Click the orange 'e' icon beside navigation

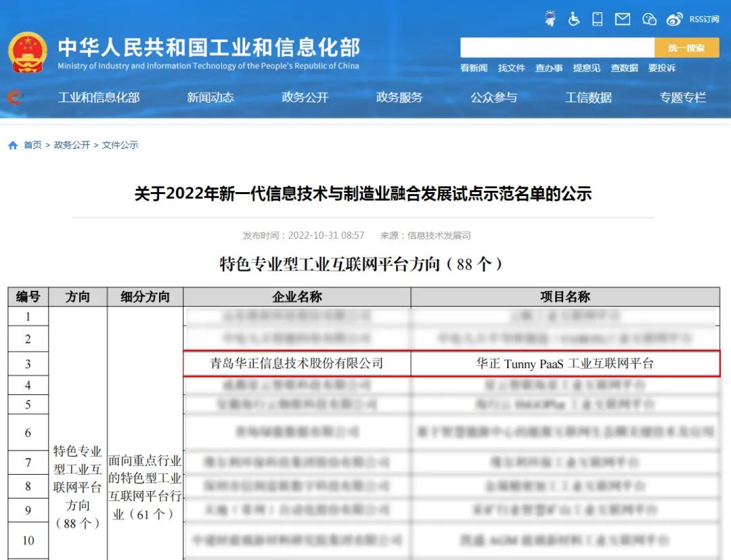pos(14,97)
